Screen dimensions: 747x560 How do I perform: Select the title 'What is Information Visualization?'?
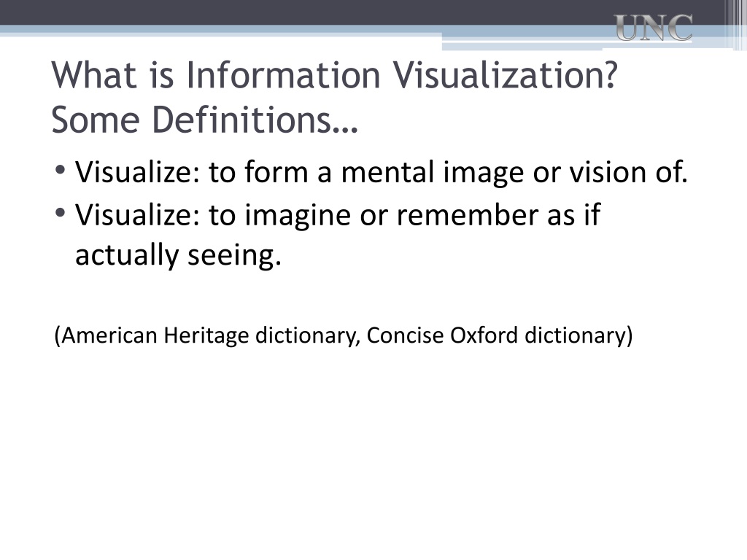pos(334,75)
